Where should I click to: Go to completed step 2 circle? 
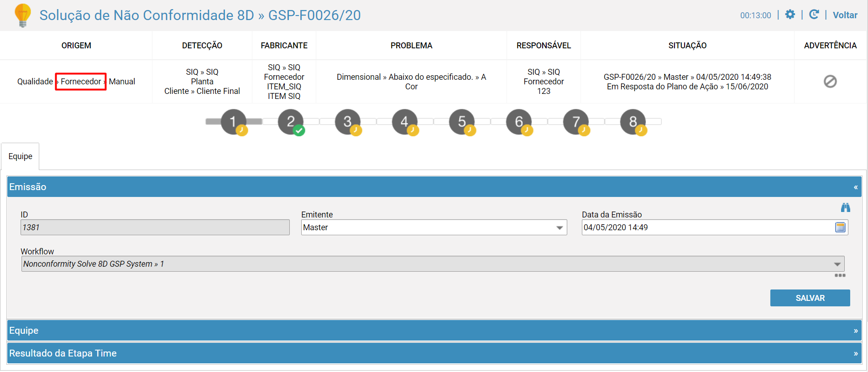(x=291, y=122)
